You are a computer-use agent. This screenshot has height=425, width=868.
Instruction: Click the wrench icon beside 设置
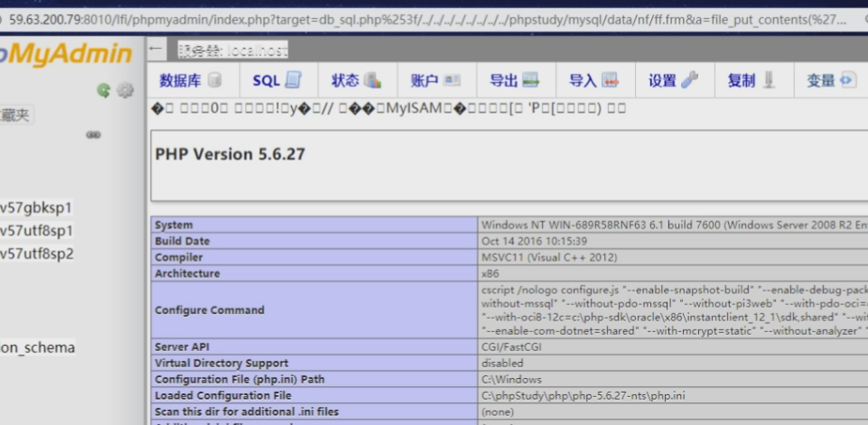point(690,80)
